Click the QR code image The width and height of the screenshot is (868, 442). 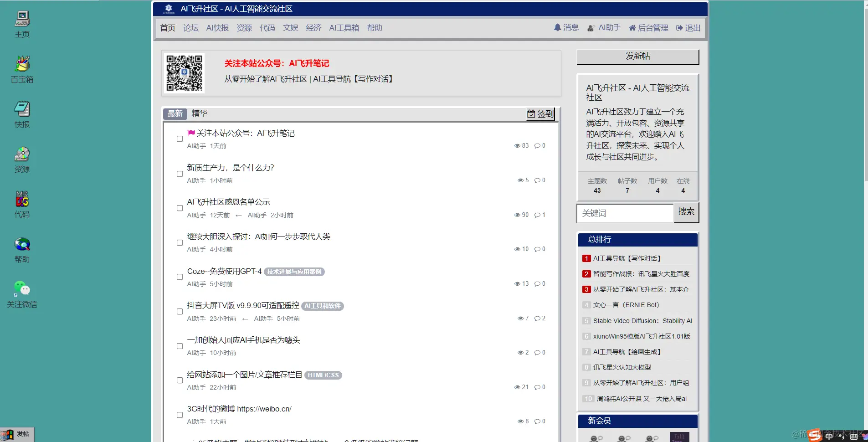(x=184, y=73)
